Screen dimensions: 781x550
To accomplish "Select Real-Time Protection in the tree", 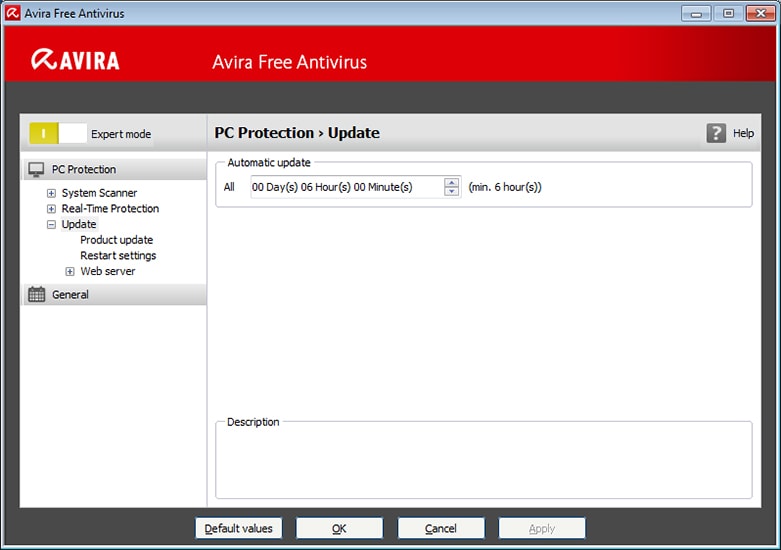I will pyautogui.click(x=110, y=209).
